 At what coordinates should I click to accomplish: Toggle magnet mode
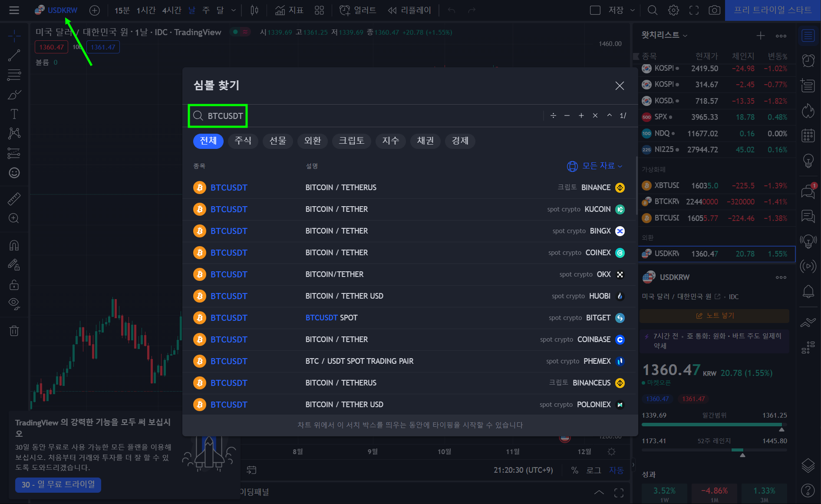pos(14,246)
